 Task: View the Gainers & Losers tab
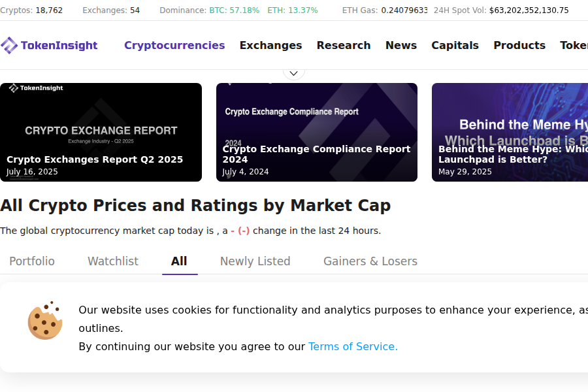point(370,261)
